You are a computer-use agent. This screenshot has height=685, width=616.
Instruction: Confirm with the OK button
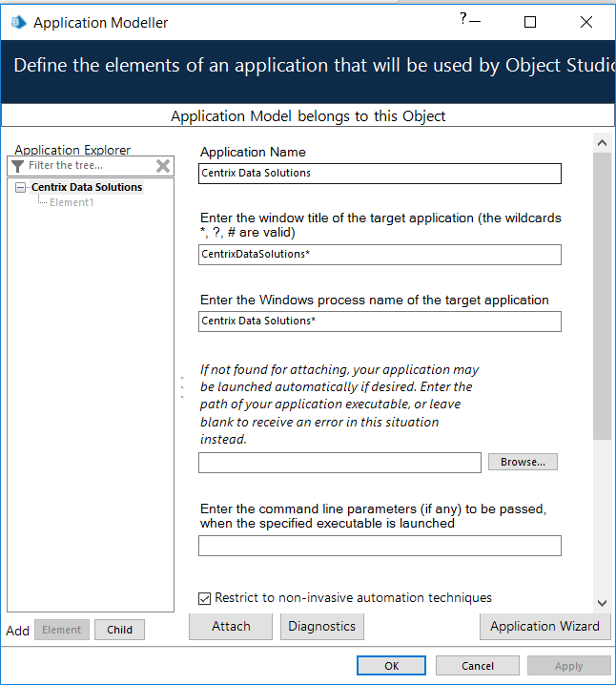point(391,666)
